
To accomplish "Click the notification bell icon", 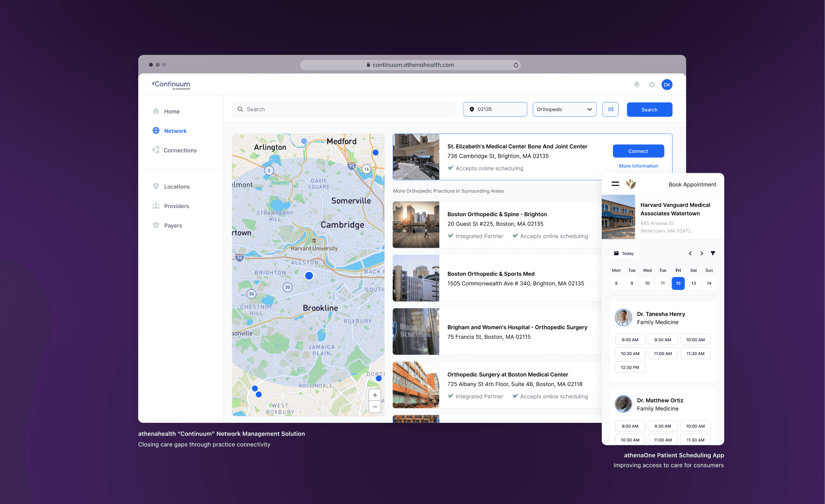I will [x=637, y=84].
